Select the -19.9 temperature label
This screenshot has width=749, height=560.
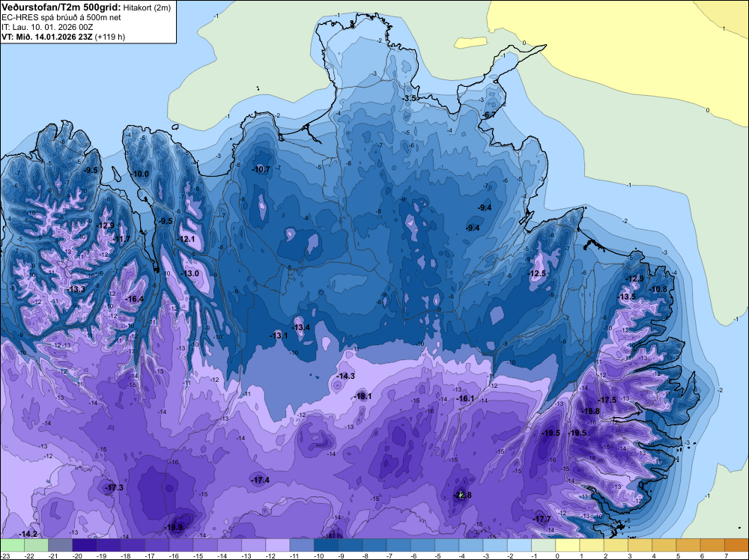174,527
